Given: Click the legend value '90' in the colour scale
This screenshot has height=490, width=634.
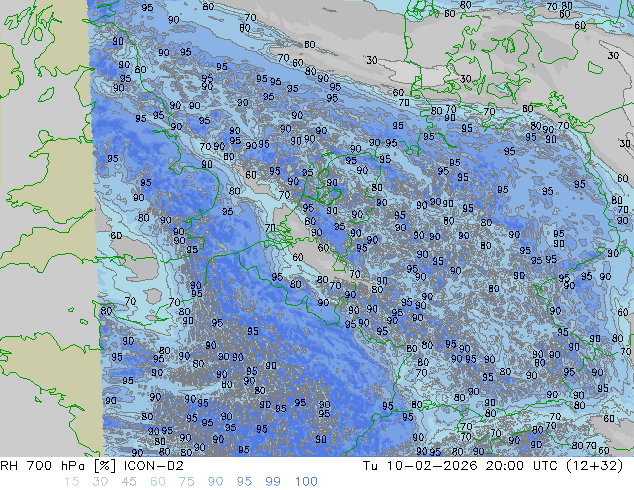Looking at the screenshot, I should (x=216, y=482).
